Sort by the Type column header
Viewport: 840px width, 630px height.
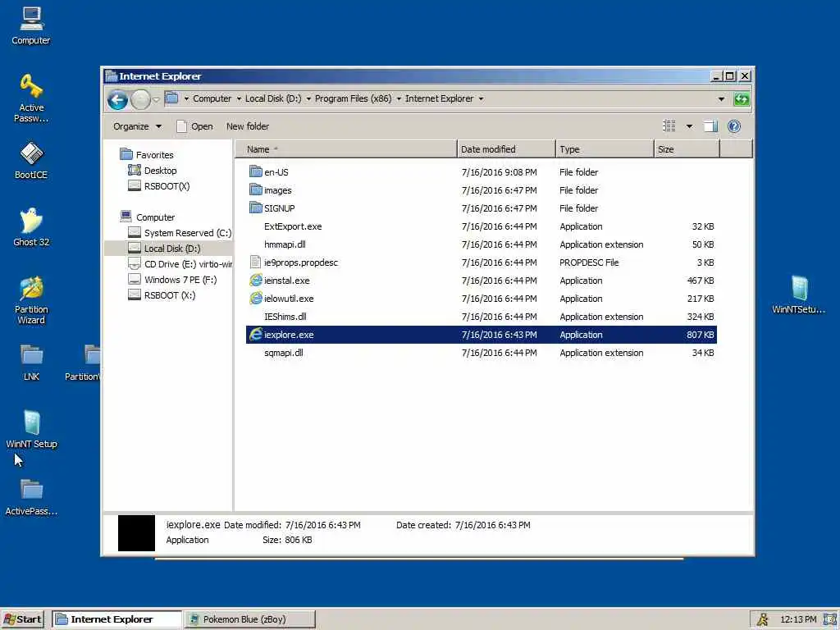(605, 149)
